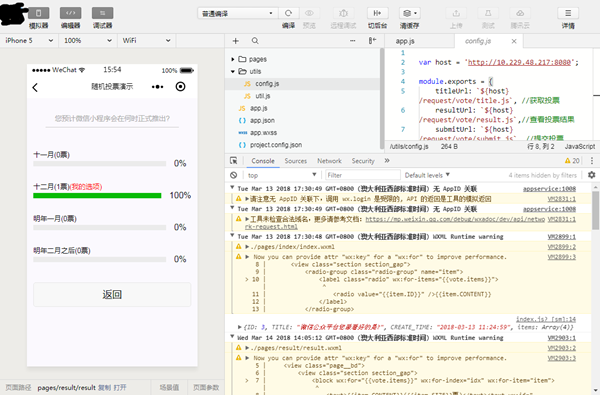Screen dimensions: 600x395
Task: Open app.wxss in file tree
Action: click(x=263, y=133)
